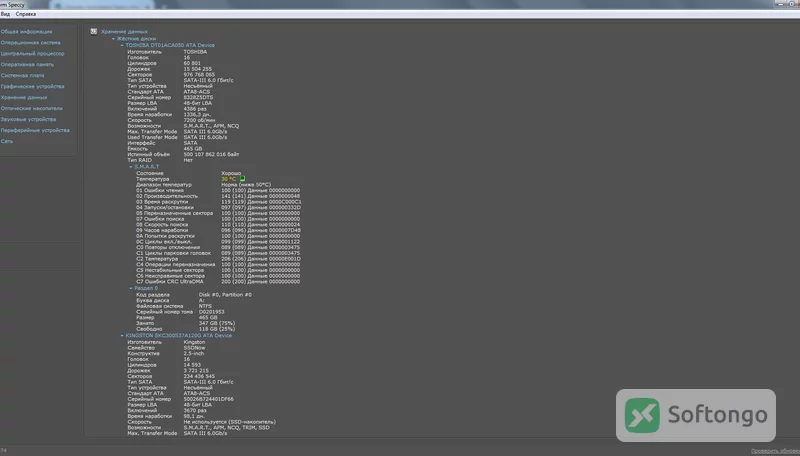This screenshot has height=456, width=800.
Task: Select the row 04 Запуски/остановки
Action: (x=218, y=208)
